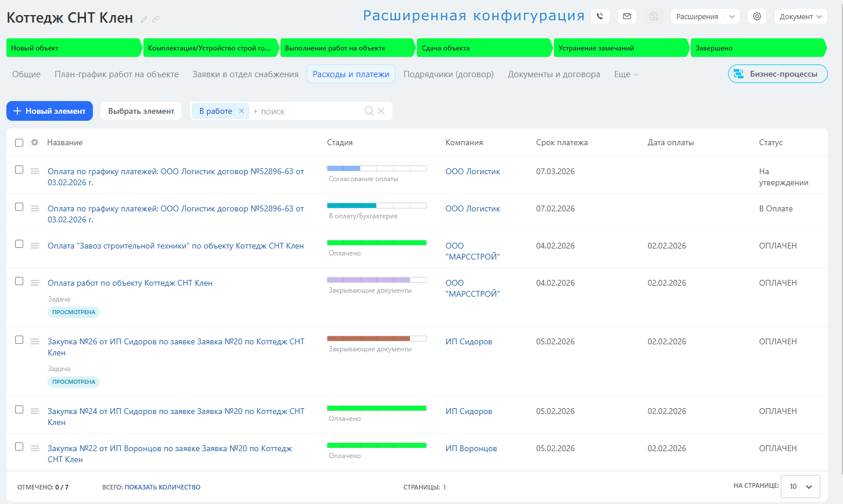
Task: Set stage to 'Сдача объекта'
Action: coord(483,48)
